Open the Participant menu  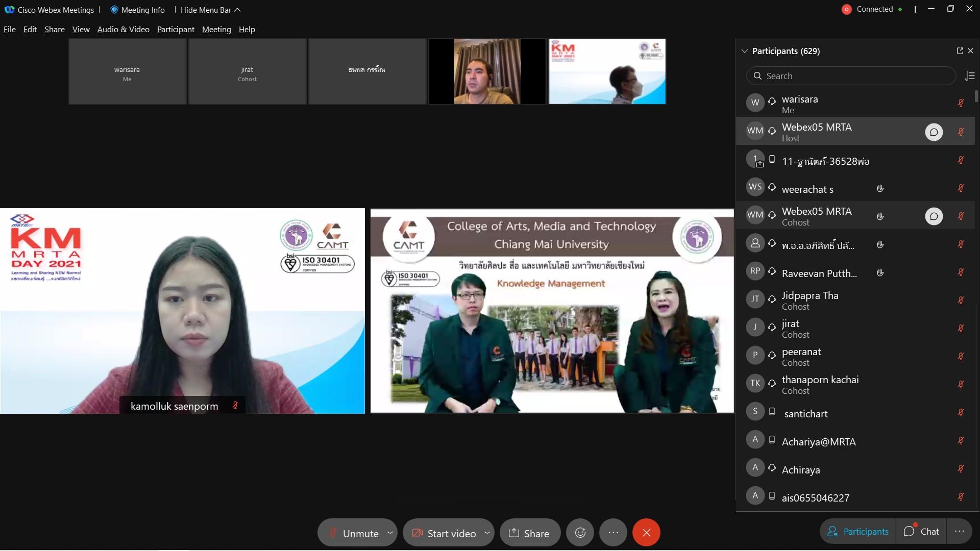pos(175,29)
